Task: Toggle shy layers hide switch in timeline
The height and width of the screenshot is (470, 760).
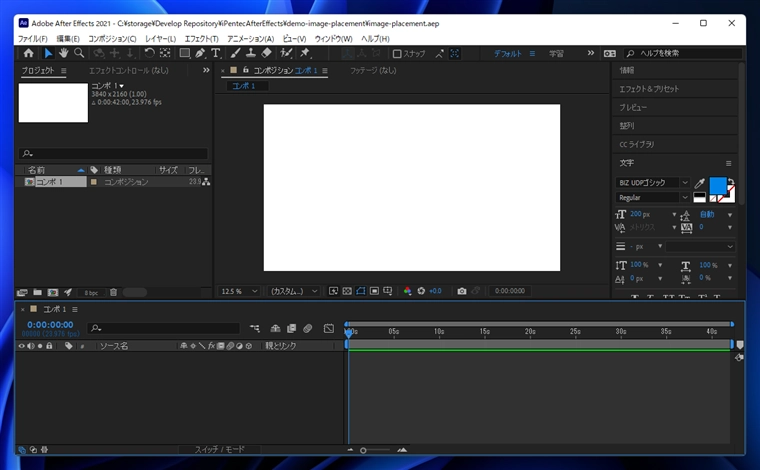Action: 275,329
